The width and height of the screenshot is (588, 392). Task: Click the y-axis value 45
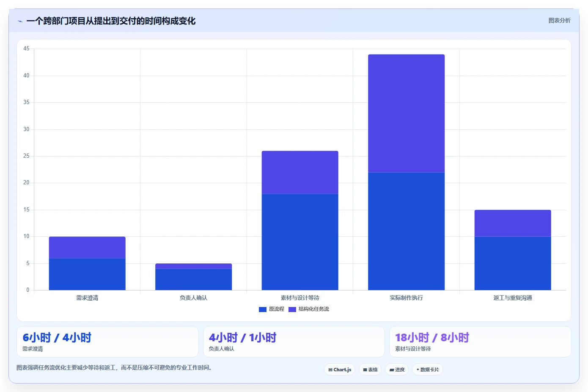pos(26,49)
